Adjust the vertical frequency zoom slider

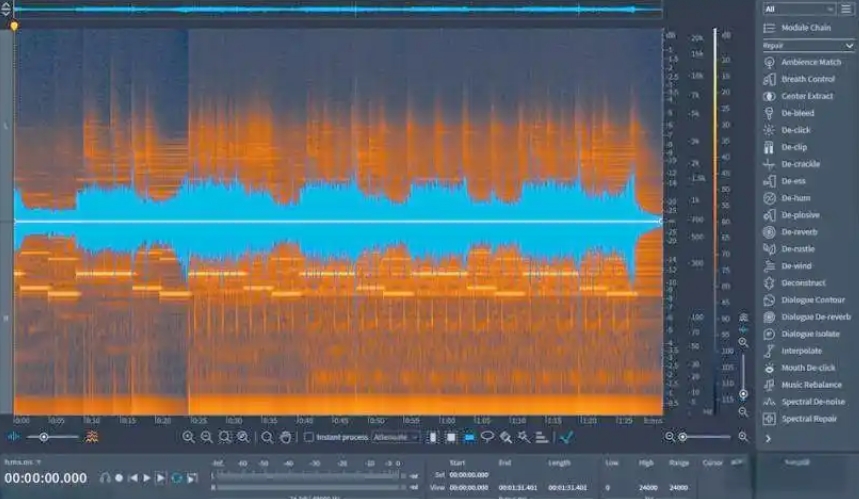pos(743,378)
